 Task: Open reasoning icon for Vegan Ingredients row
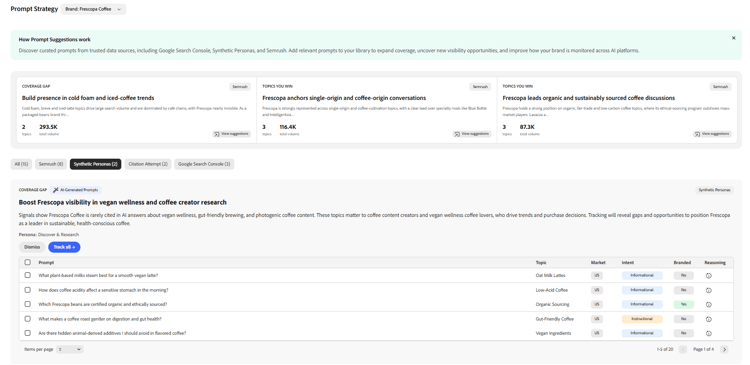pos(709,333)
